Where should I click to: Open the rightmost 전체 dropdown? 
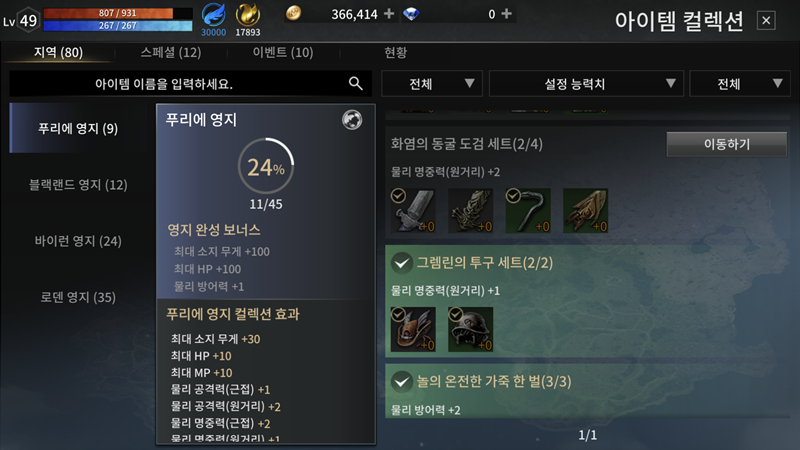click(x=740, y=84)
